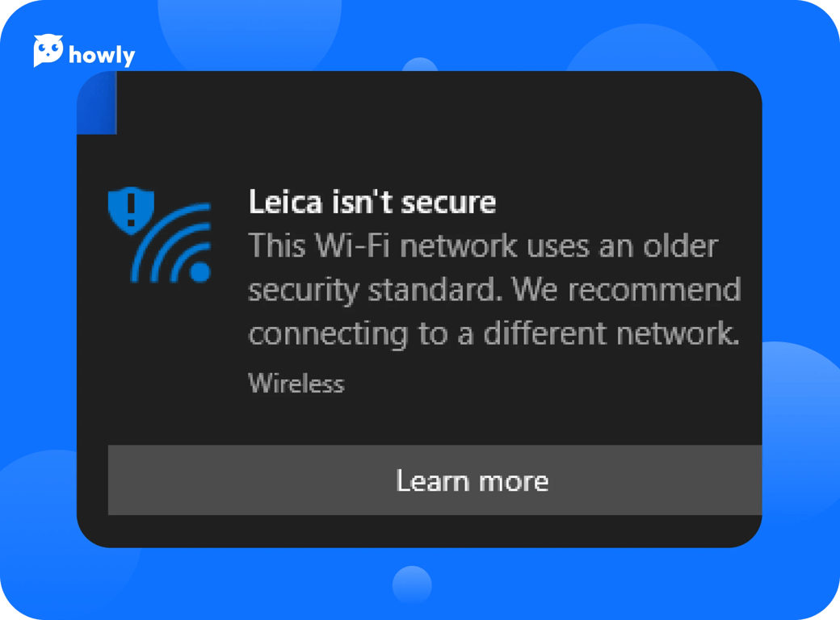840x620 pixels.
Task: Click the Wireless source label
Action: [x=296, y=383]
